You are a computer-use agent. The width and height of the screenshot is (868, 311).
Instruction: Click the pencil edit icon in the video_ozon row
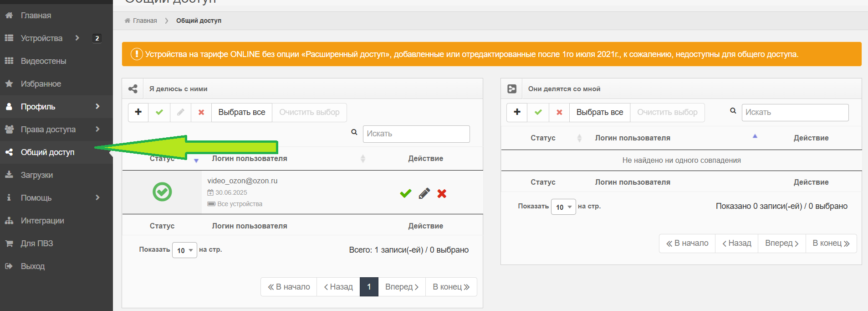click(x=424, y=194)
